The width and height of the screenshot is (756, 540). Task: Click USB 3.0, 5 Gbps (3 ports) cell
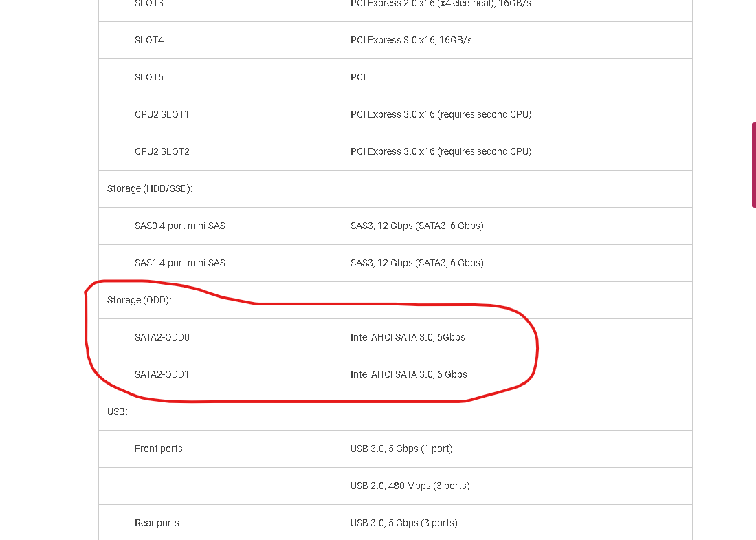click(x=517, y=523)
